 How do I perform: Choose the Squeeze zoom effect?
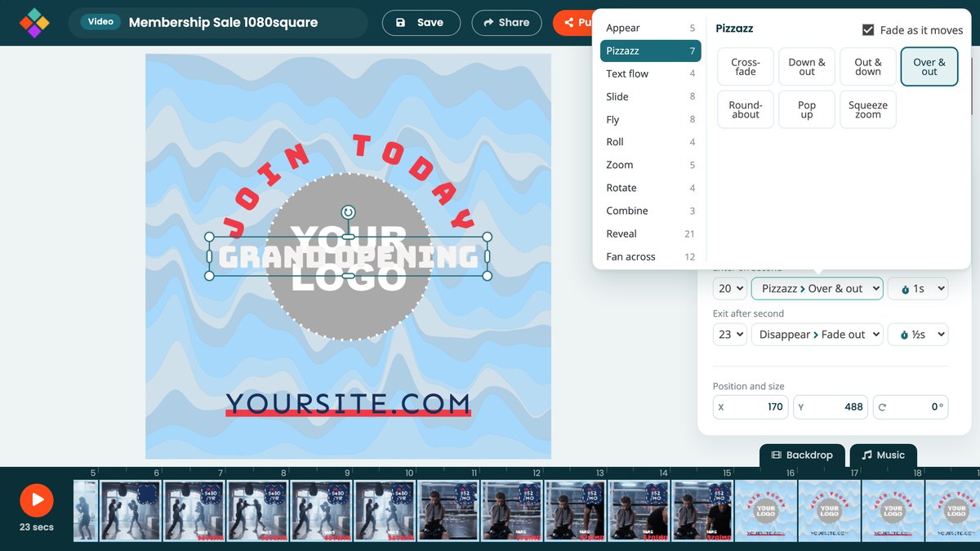(x=868, y=110)
